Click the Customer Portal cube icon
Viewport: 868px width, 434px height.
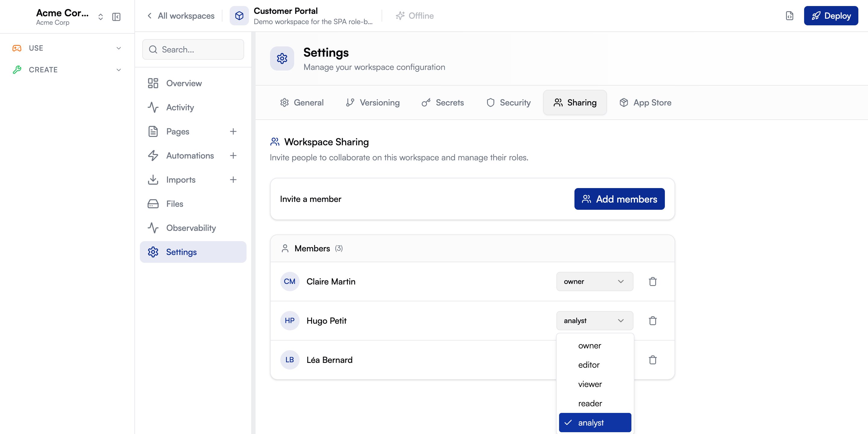pos(239,16)
